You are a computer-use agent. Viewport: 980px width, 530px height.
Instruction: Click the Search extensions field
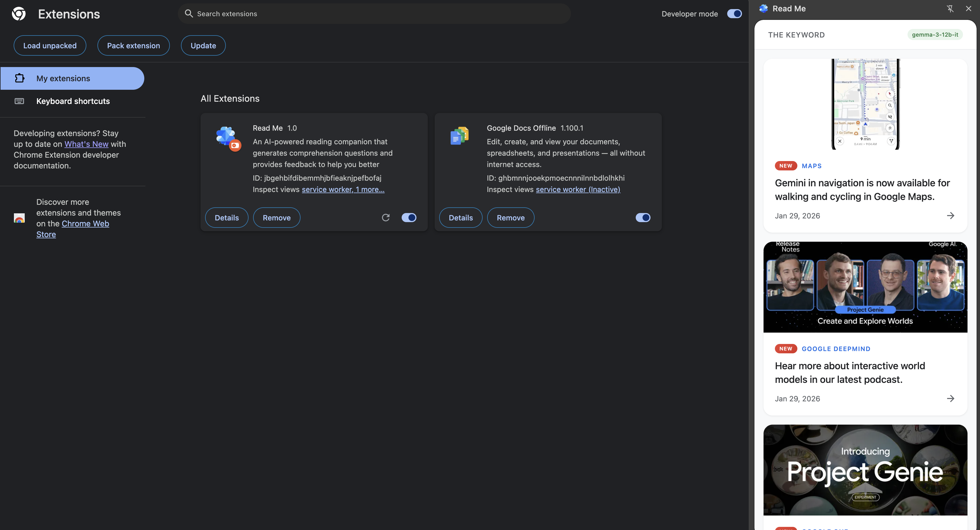point(374,14)
